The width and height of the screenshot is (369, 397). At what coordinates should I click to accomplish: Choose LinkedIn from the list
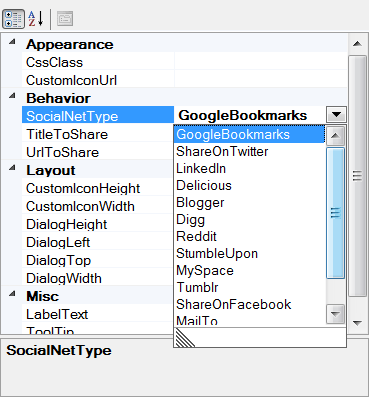pyautogui.click(x=249, y=168)
